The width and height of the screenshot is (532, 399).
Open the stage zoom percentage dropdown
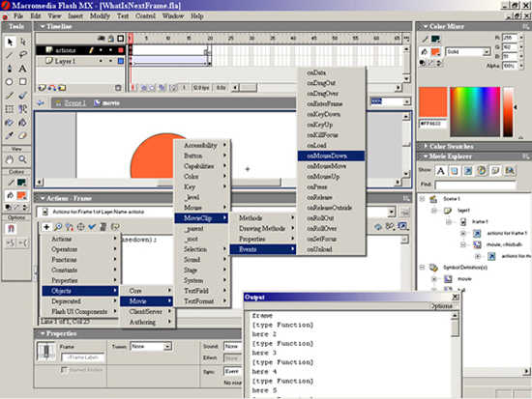point(407,101)
